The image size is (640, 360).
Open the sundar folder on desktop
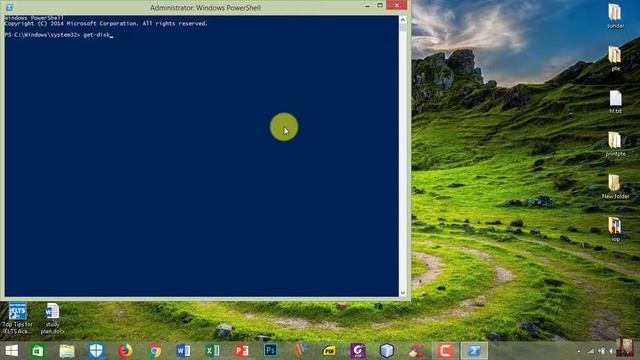pyautogui.click(x=615, y=16)
